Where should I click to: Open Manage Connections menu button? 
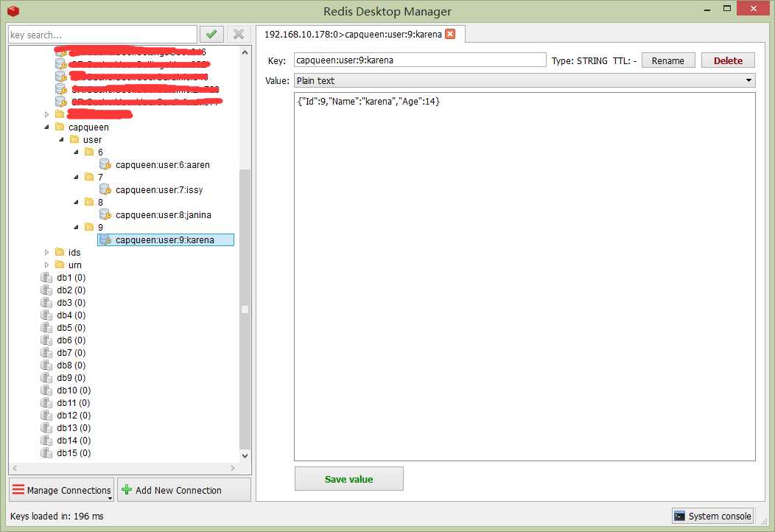pyautogui.click(x=62, y=489)
